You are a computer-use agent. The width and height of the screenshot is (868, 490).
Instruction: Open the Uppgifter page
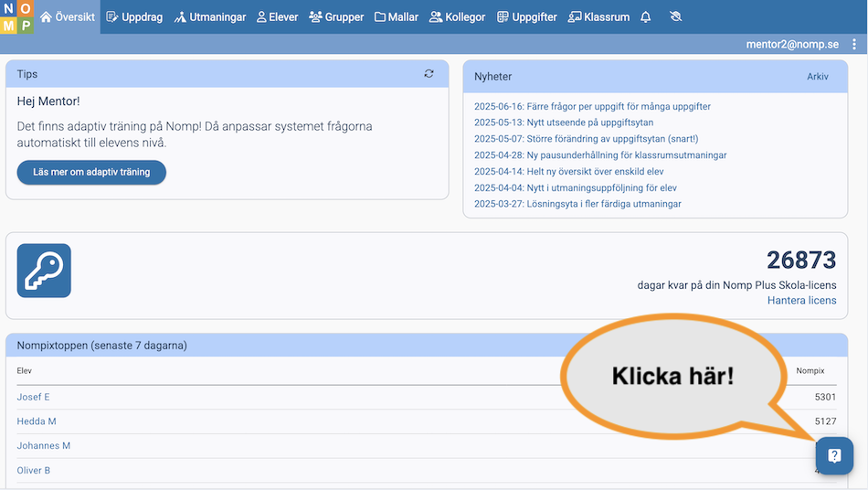pyautogui.click(x=527, y=17)
